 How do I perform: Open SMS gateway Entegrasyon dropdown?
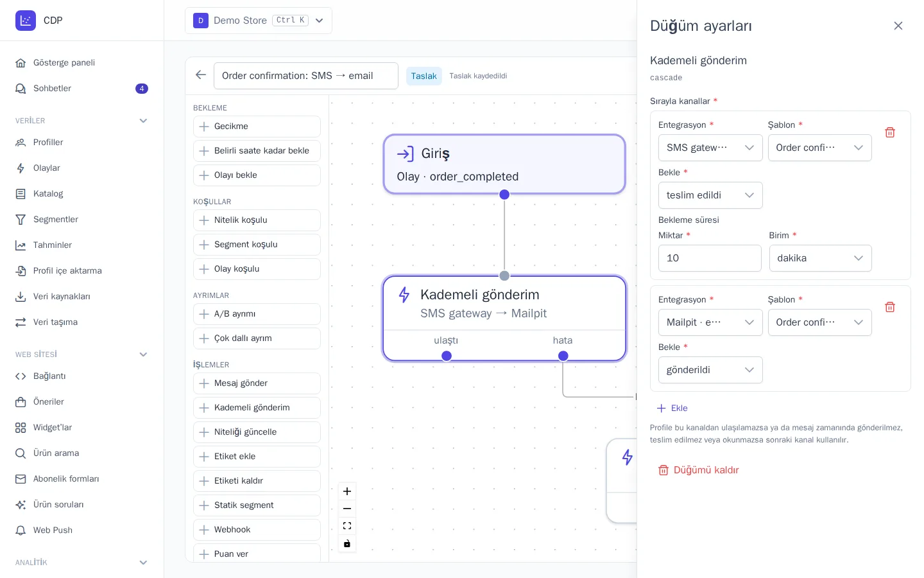tap(710, 148)
